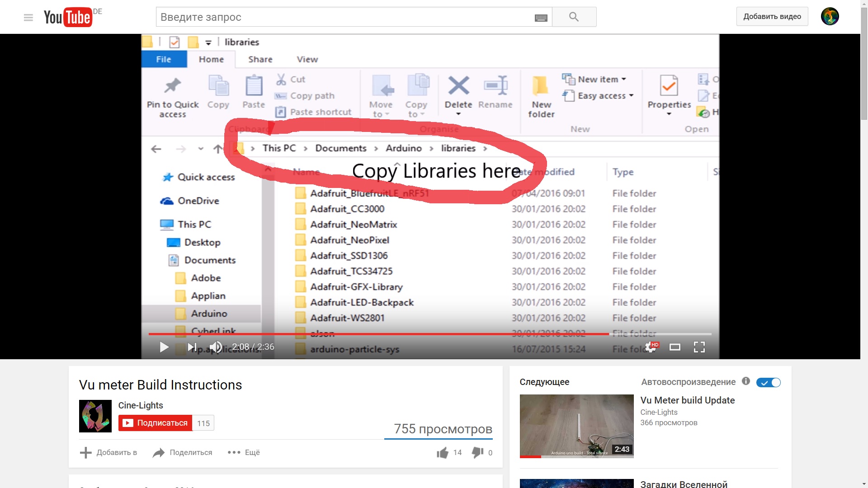Image resolution: width=868 pixels, height=488 pixels.
Task: Mute the video volume speaker icon
Action: tap(216, 347)
